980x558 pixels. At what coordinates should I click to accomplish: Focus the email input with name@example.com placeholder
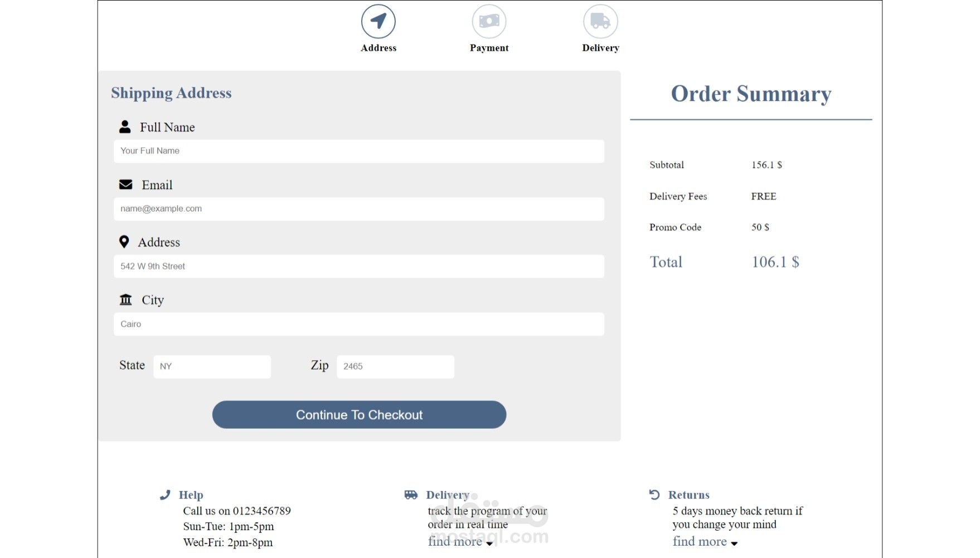pyautogui.click(x=359, y=209)
